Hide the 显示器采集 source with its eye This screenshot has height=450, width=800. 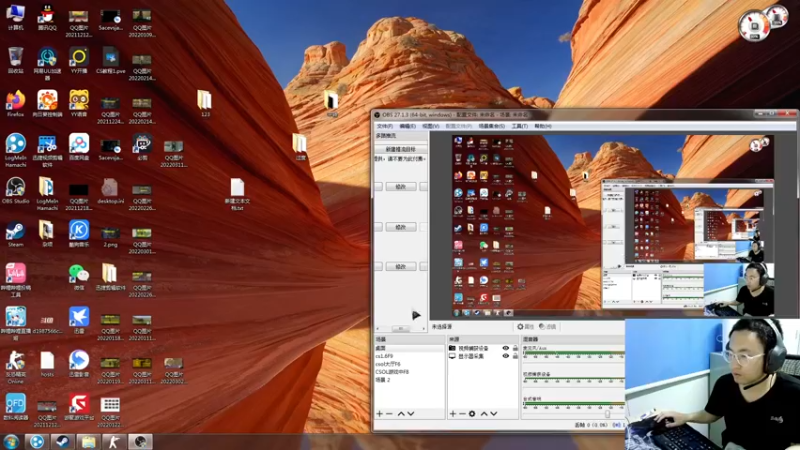click(x=505, y=356)
